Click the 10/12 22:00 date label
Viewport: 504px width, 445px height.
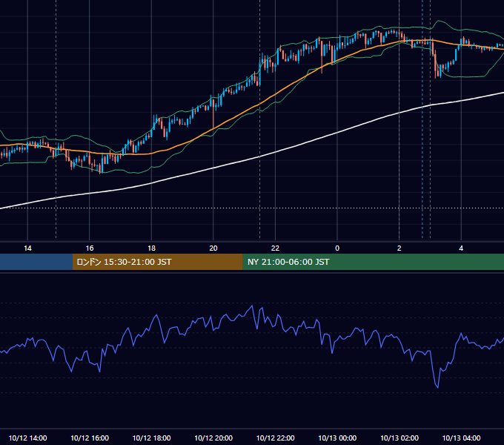tap(275, 438)
